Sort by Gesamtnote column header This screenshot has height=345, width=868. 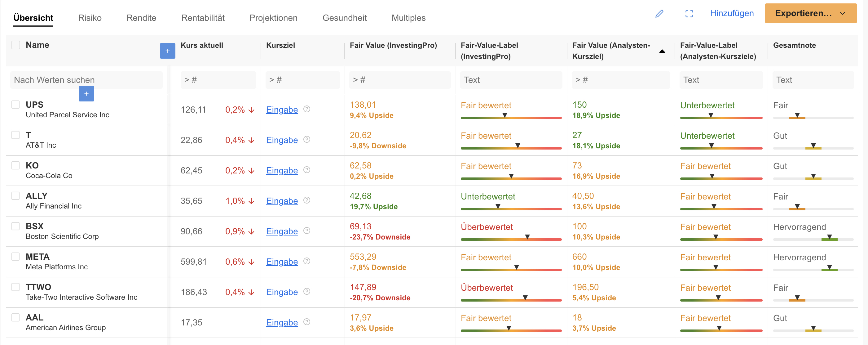[794, 45]
